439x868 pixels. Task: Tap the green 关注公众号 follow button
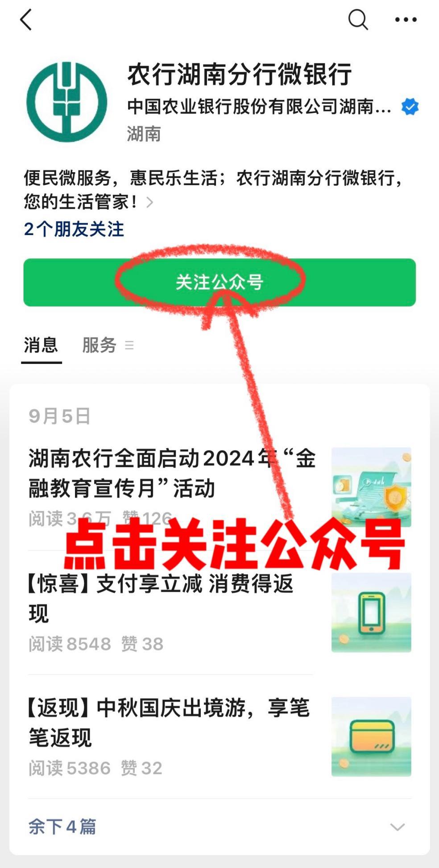219,282
